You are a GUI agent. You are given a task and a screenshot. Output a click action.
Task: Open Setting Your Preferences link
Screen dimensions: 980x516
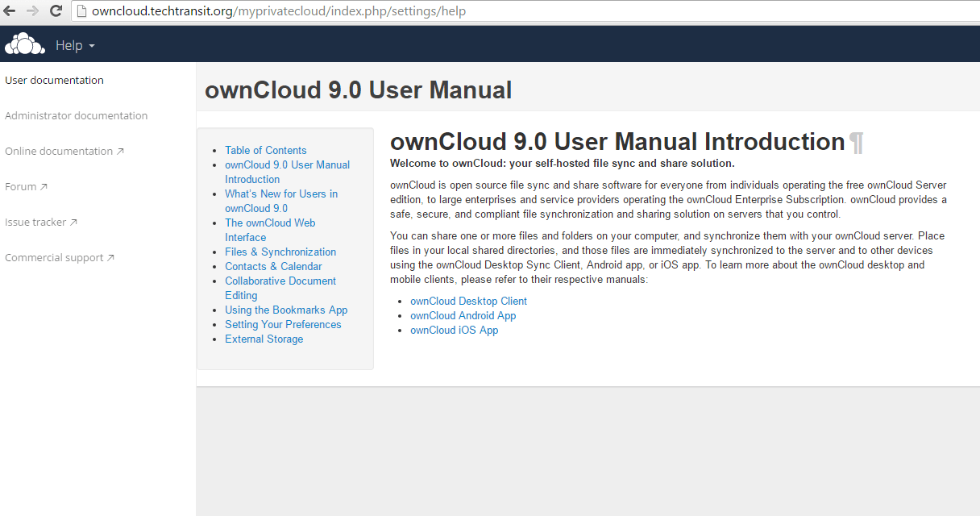pos(283,324)
